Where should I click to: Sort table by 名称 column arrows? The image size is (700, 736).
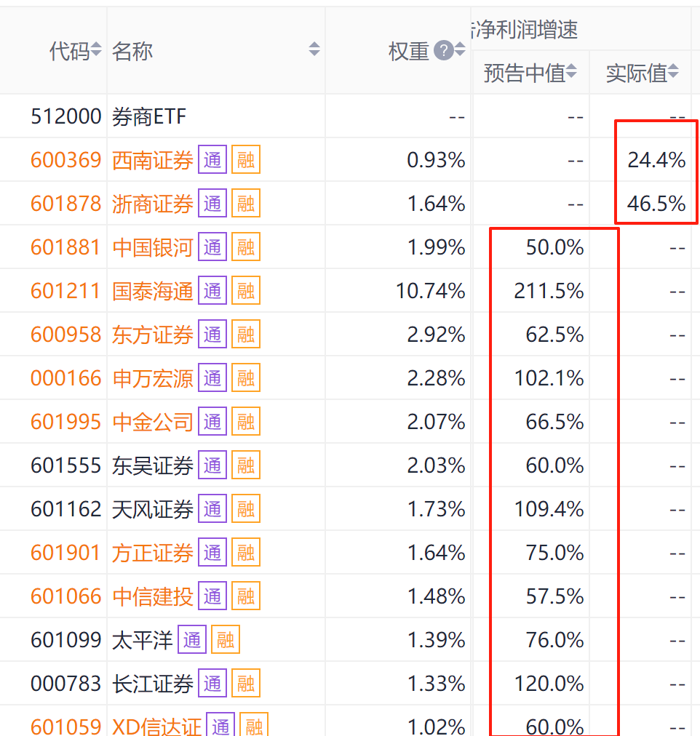pyautogui.click(x=314, y=49)
